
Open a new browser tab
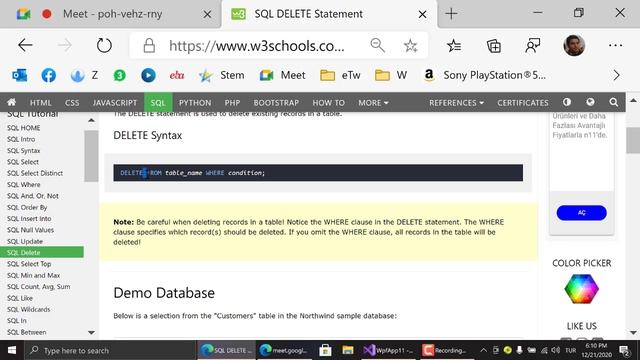point(451,14)
